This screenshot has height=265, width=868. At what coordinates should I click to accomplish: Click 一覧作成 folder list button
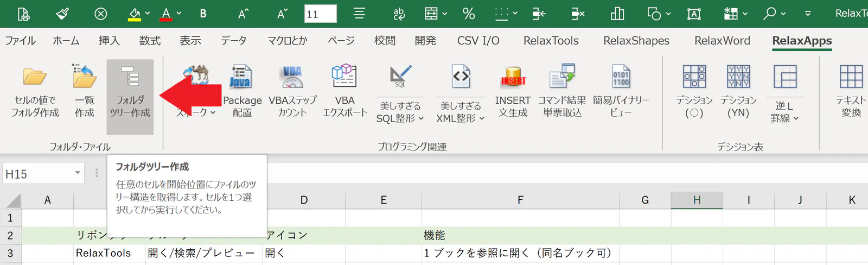[x=85, y=91]
